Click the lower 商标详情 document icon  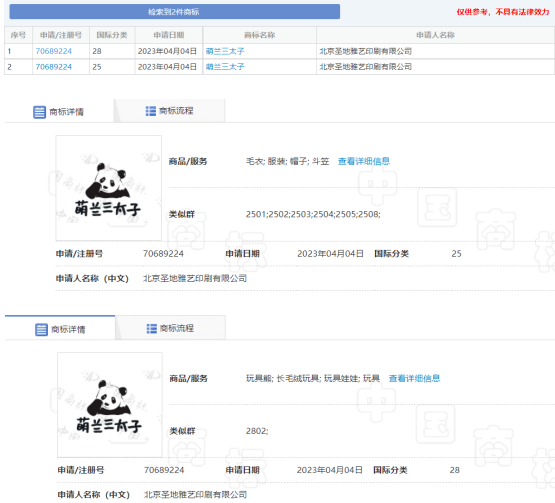[41, 330]
